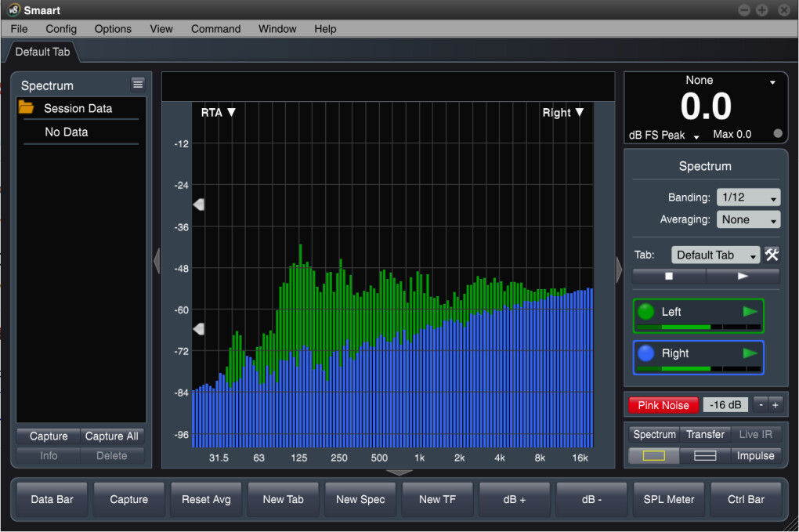Open the Averaging None dropdown
The image size is (799, 532).
(748, 219)
